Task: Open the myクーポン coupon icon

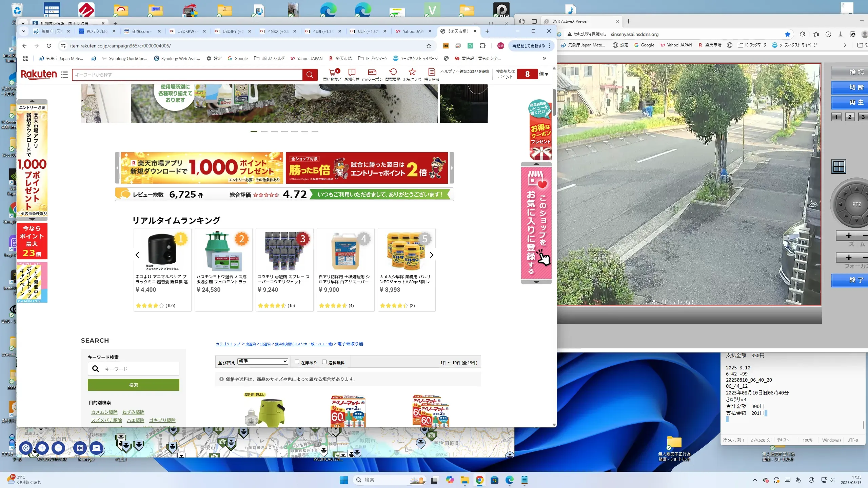Action: tap(372, 73)
